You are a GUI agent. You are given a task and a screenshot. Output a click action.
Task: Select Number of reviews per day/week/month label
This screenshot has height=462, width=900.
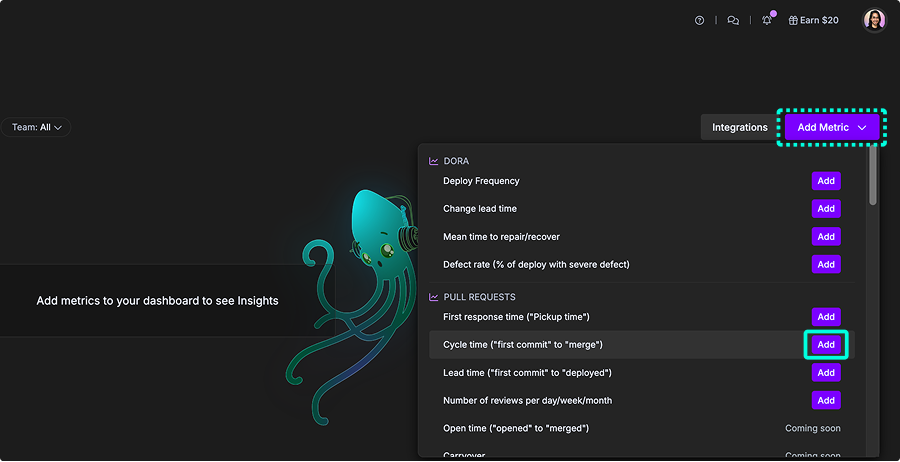(527, 401)
